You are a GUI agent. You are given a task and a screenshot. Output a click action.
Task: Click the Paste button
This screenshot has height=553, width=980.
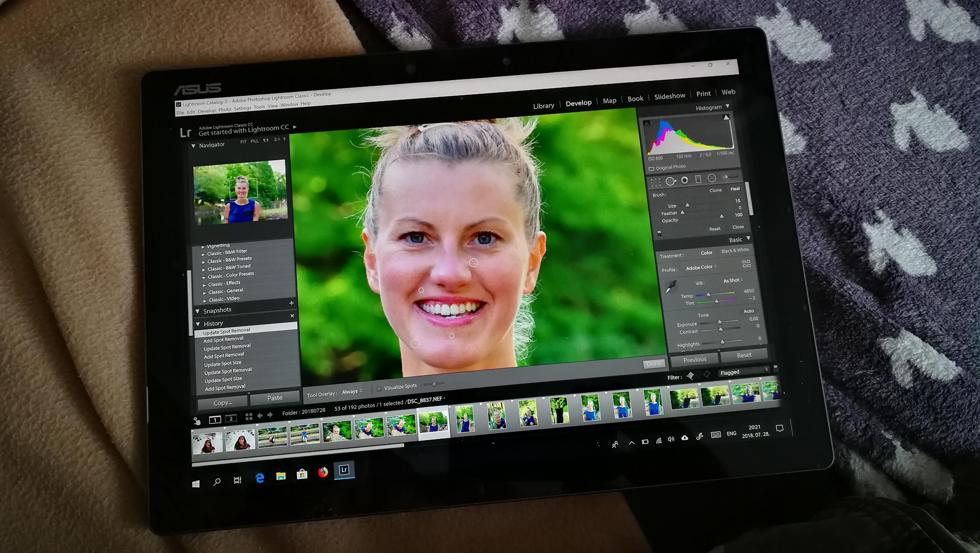click(275, 398)
